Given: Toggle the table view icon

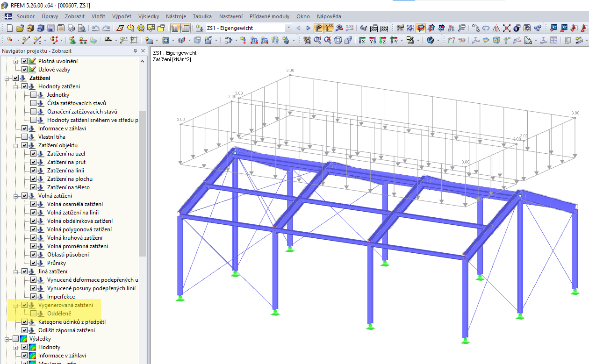Looking at the screenshot, I should click(186, 28).
